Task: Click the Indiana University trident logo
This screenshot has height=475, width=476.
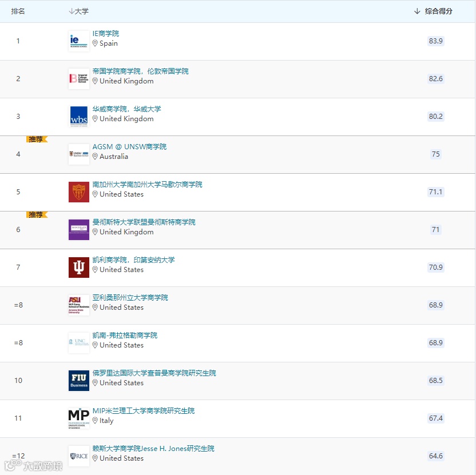Action: (78, 268)
